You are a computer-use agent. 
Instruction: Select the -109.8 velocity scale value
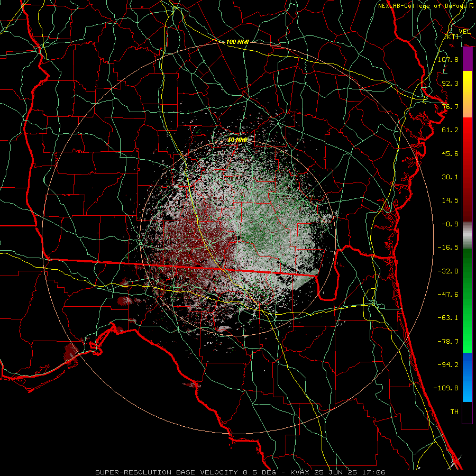coord(446,388)
